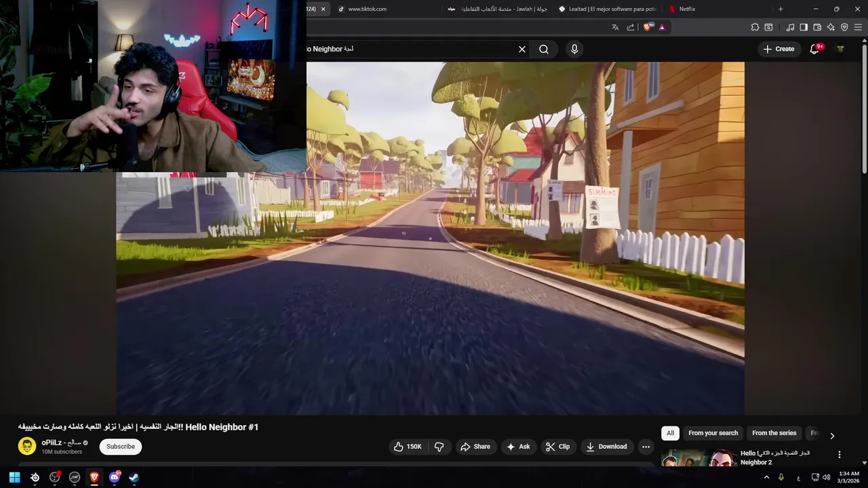Show hidden system tray icons
The height and width of the screenshot is (488, 868).
(767, 477)
